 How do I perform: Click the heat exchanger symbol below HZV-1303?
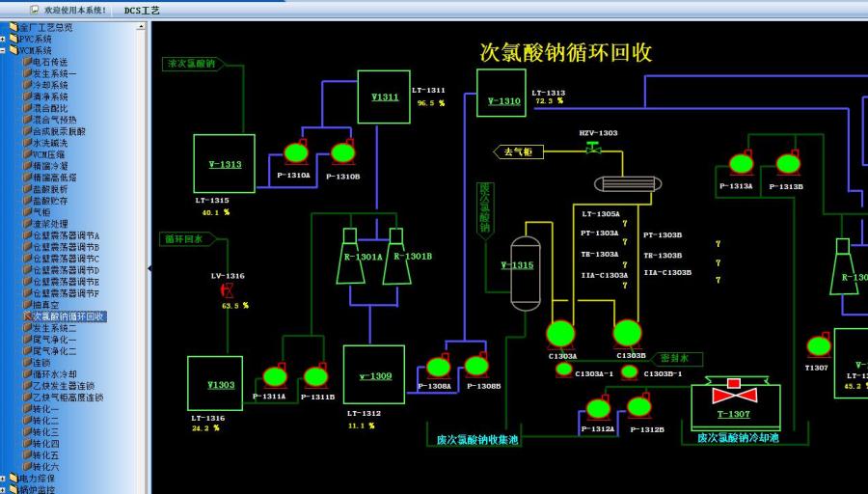click(x=628, y=184)
